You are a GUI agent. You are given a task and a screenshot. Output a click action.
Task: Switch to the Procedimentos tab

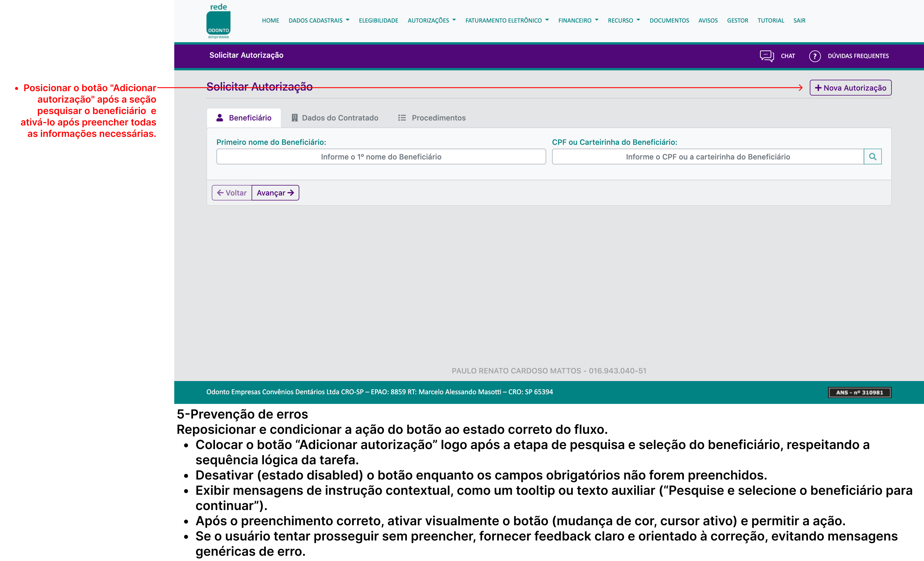pos(438,118)
